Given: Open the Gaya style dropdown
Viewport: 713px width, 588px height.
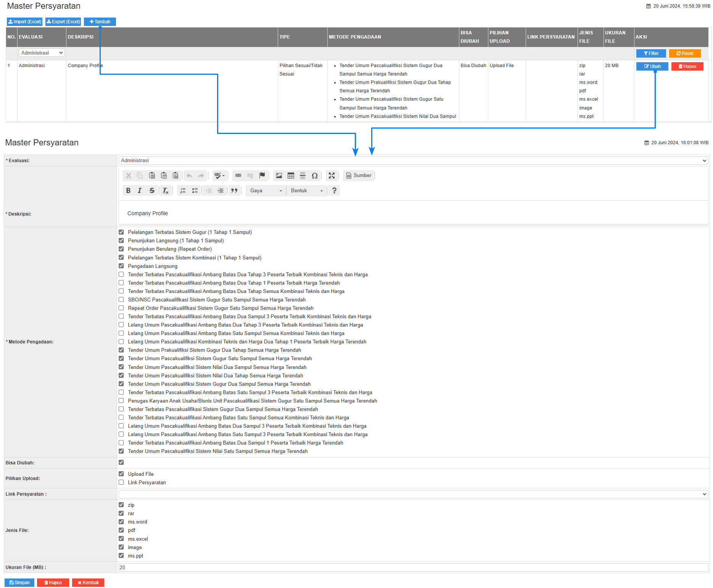Looking at the screenshot, I should (x=266, y=191).
